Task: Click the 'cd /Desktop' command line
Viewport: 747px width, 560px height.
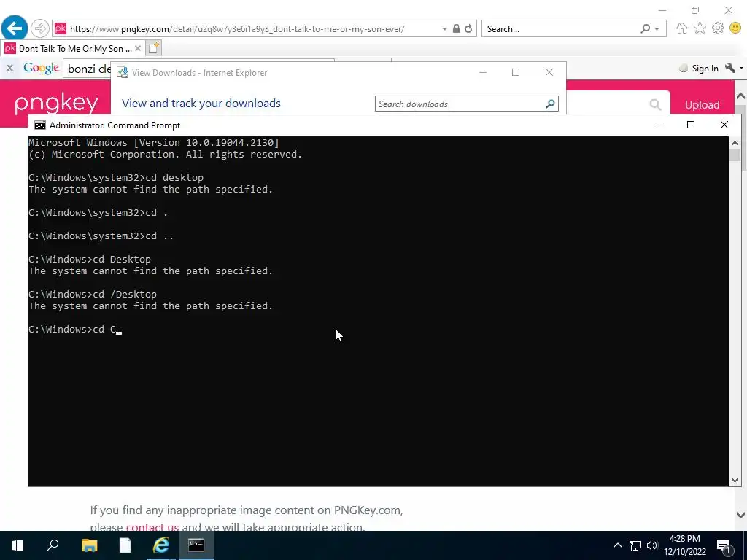Action: 93,295
